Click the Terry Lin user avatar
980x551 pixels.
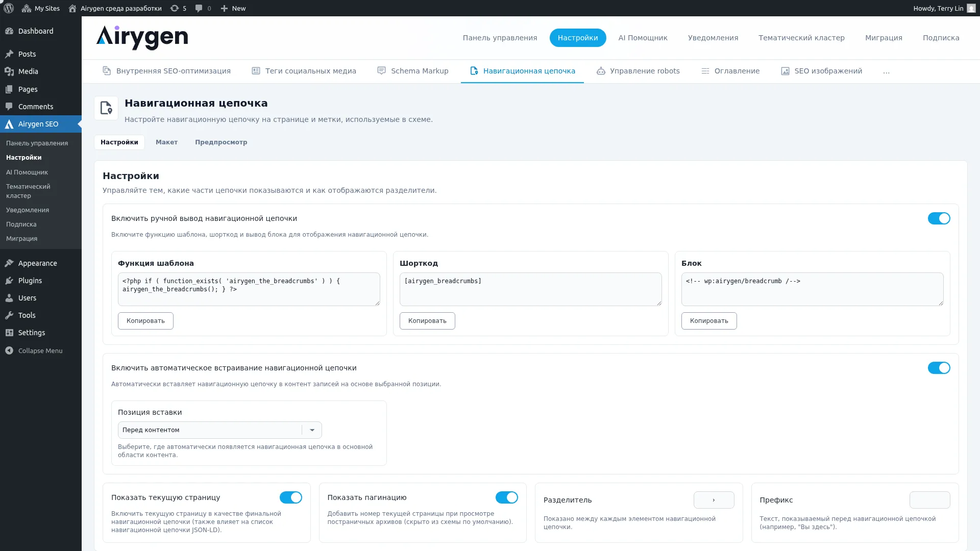[x=971, y=8]
